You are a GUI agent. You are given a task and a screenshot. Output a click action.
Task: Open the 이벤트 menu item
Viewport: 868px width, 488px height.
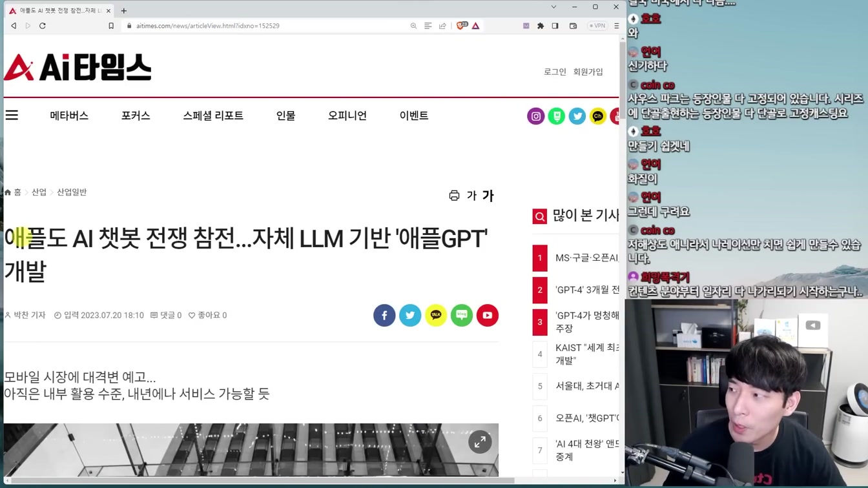click(x=414, y=116)
